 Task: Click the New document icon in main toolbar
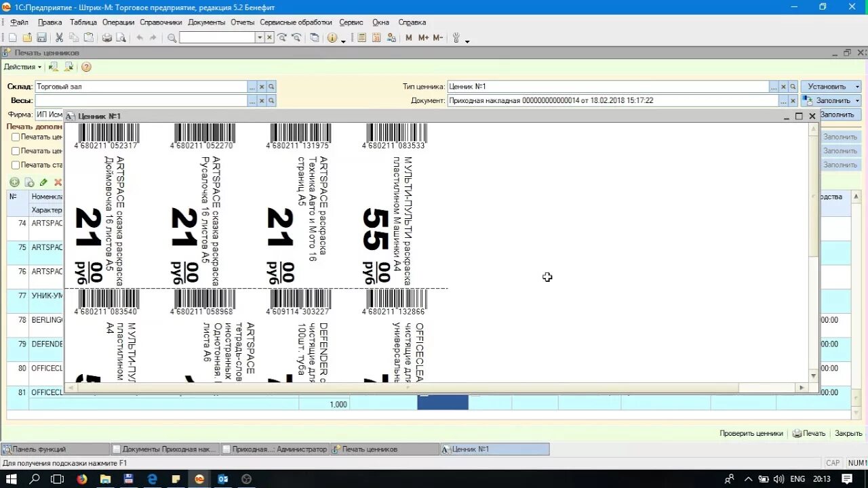tap(12, 38)
